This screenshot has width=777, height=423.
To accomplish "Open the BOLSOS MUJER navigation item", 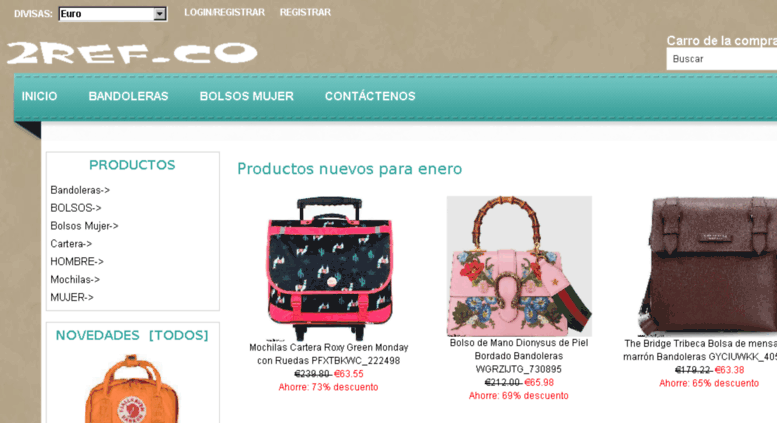I will coord(247,96).
